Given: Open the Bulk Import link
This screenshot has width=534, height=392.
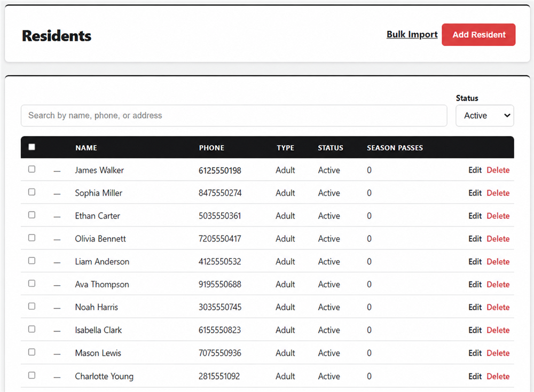Looking at the screenshot, I should [x=412, y=34].
